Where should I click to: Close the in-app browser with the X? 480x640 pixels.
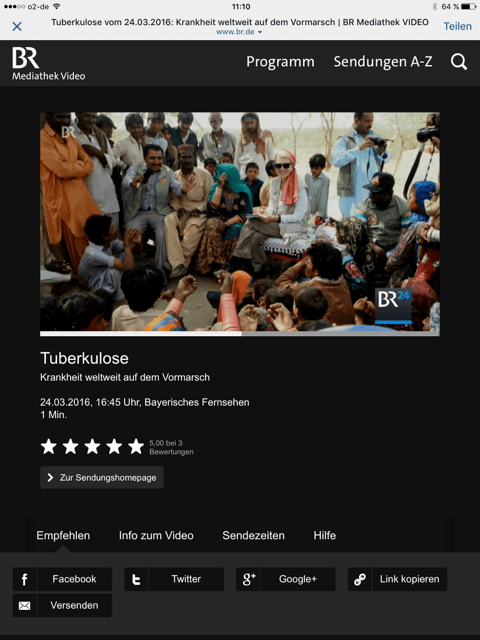pos(17,27)
